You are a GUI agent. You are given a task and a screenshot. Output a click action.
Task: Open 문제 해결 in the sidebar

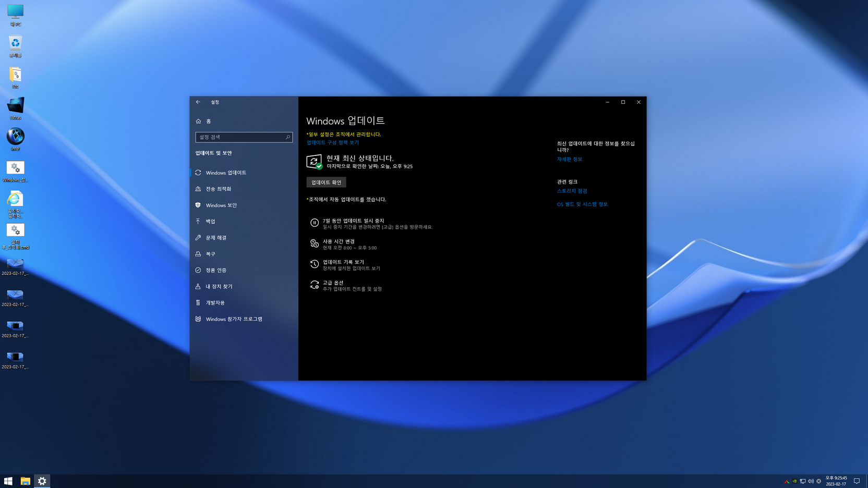click(x=244, y=238)
